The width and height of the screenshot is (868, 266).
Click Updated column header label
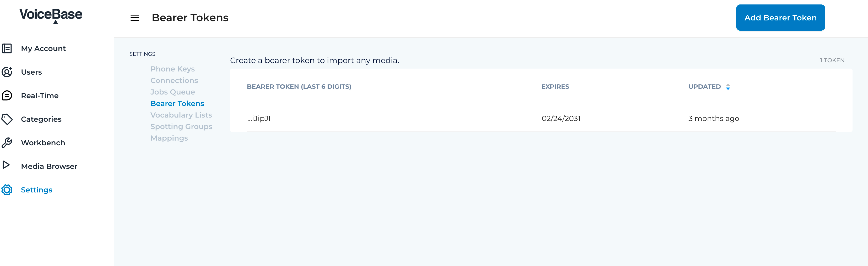pos(704,87)
